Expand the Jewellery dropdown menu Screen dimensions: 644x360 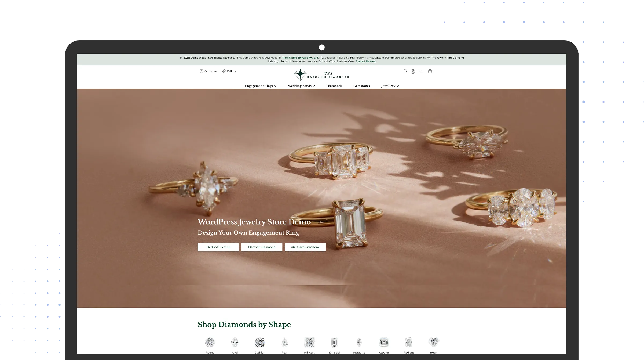coord(390,86)
